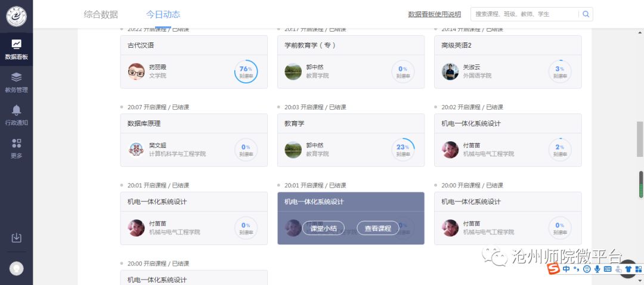Click the school logo at top left
The height and width of the screenshot is (285, 644).
click(17, 17)
